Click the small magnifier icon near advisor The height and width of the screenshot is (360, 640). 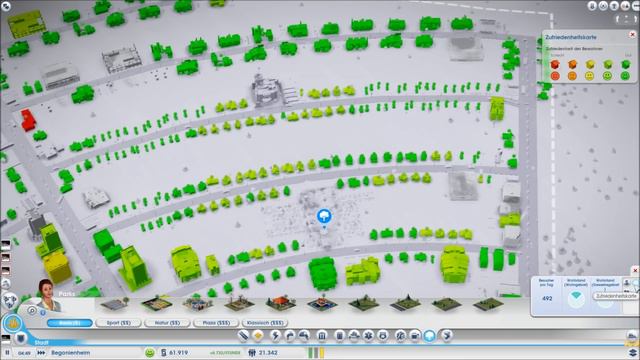pos(32,311)
